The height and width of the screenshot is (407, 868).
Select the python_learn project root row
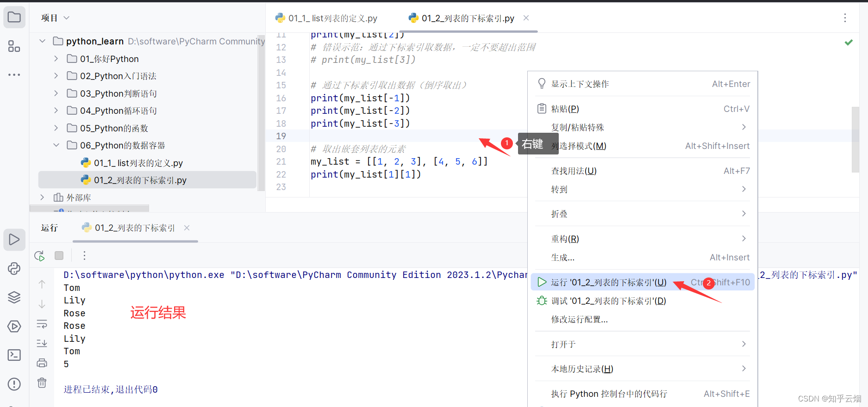click(x=147, y=41)
